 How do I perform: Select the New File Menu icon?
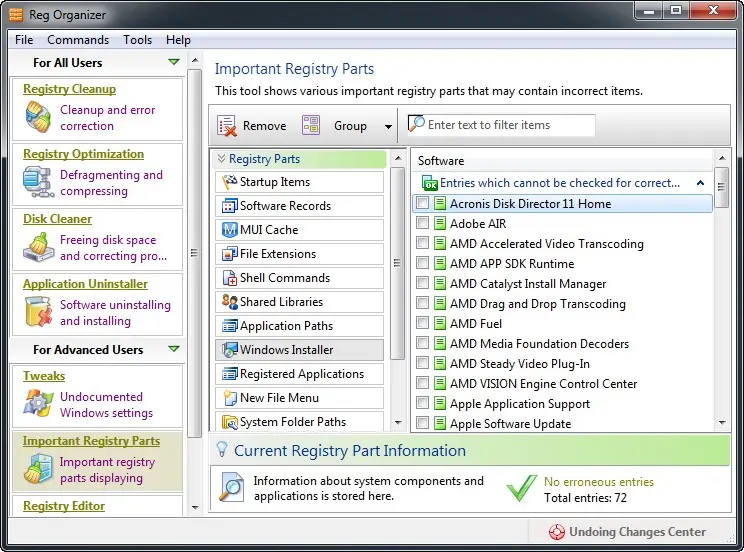[230, 398]
